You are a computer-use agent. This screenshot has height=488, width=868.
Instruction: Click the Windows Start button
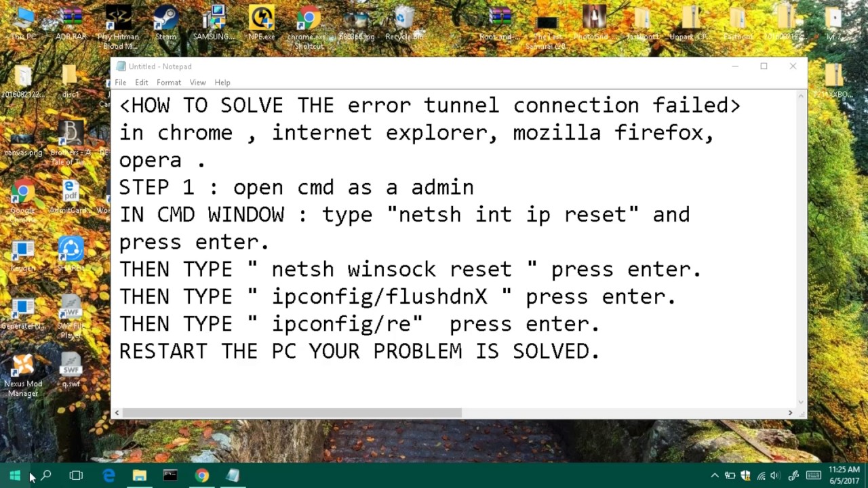15,476
